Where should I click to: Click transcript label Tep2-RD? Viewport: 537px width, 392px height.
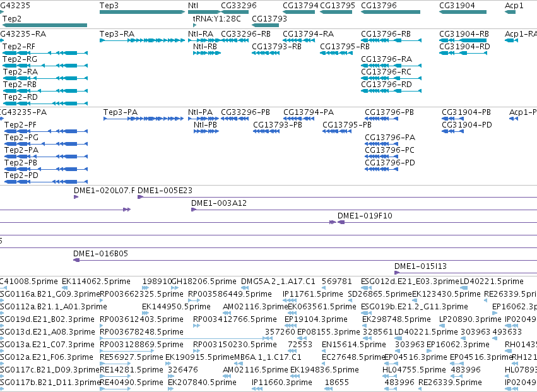click(21, 97)
